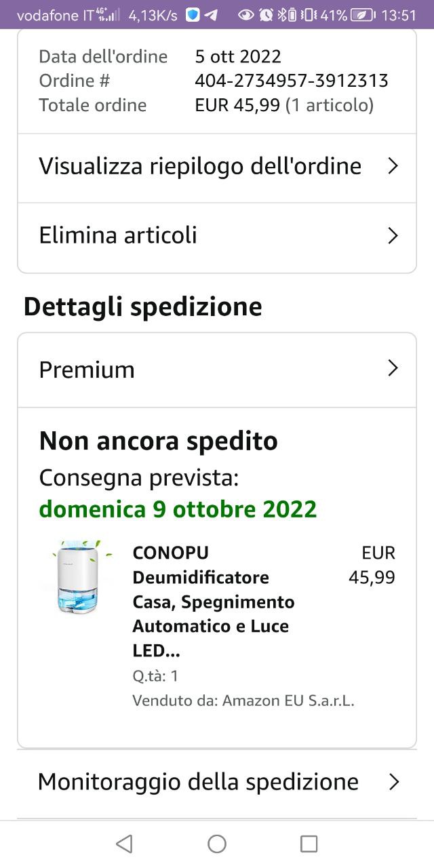Viewport: 434px width, 868px height.
Task: Expand the Premium shipping chevron
Action: [x=393, y=368]
